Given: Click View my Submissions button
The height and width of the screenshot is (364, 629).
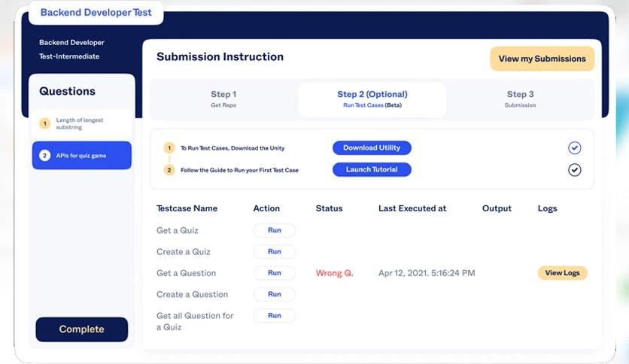Looking at the screenshot, I should 542,59.
